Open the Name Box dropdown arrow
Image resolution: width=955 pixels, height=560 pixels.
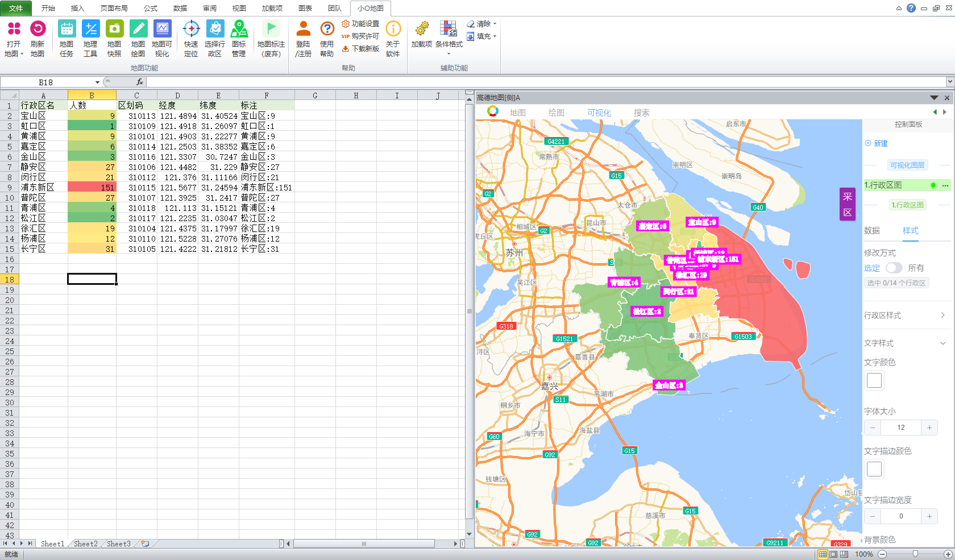[97, 82]
